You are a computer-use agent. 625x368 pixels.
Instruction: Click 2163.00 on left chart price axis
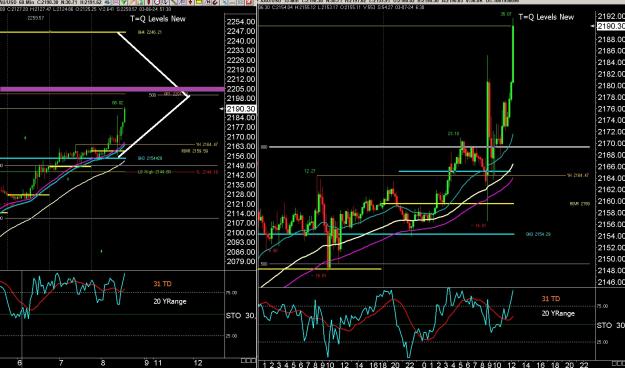240,146
